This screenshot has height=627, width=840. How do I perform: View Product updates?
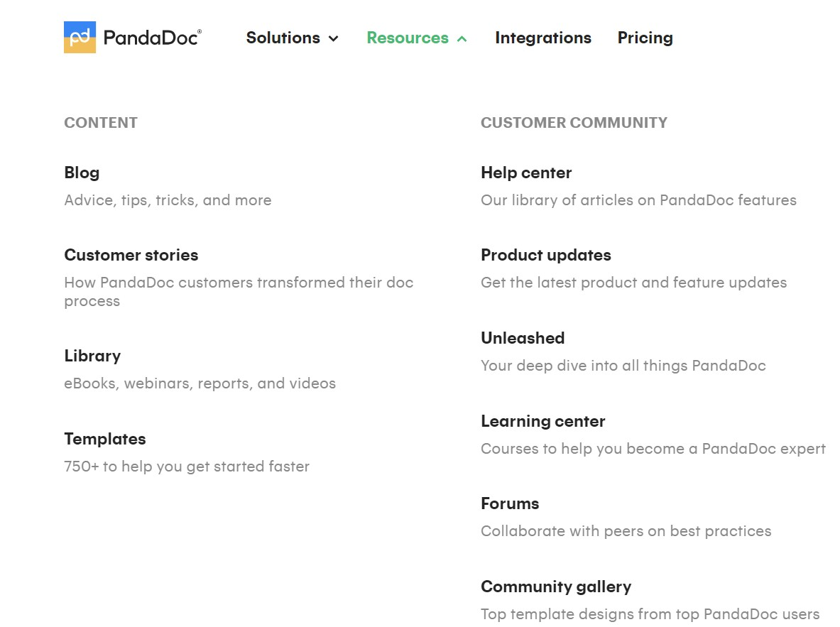pyautogui.click(x=545, y=255)
